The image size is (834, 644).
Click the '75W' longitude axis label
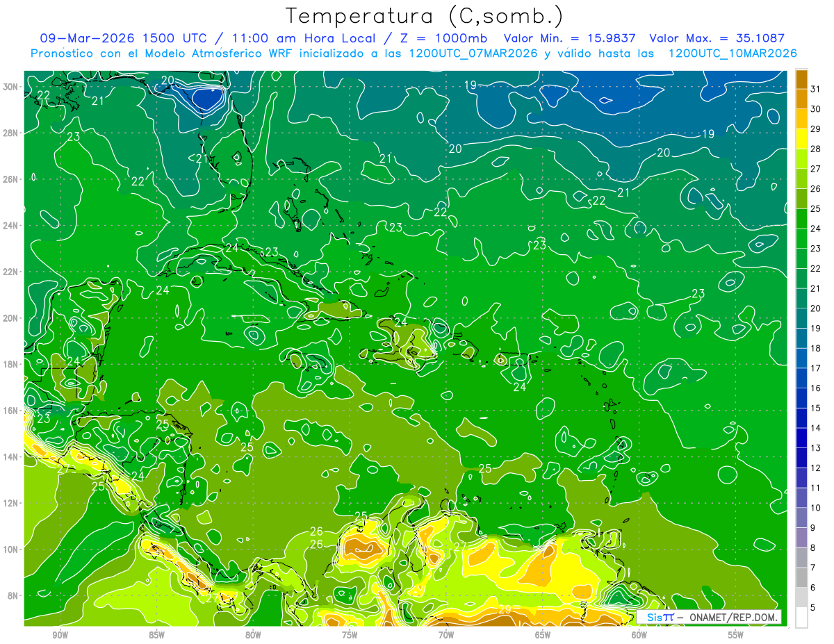tap(350, 635)
